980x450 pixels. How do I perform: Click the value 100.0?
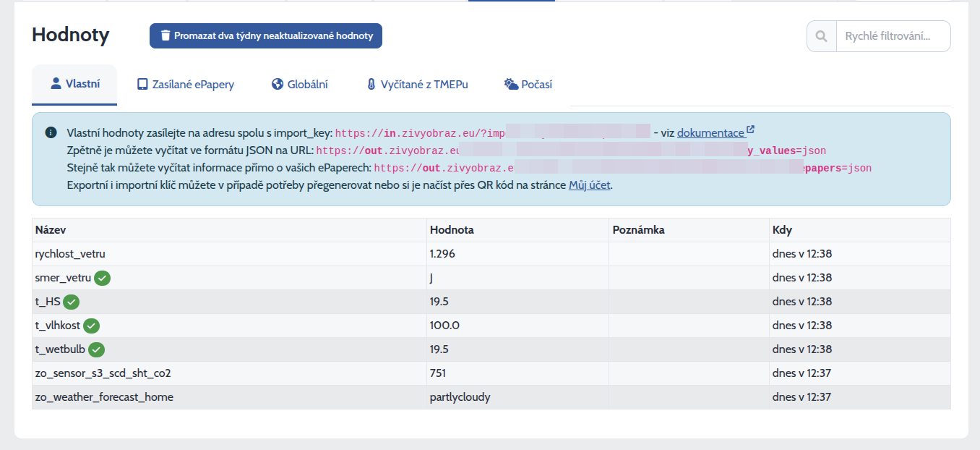[444, 326]
